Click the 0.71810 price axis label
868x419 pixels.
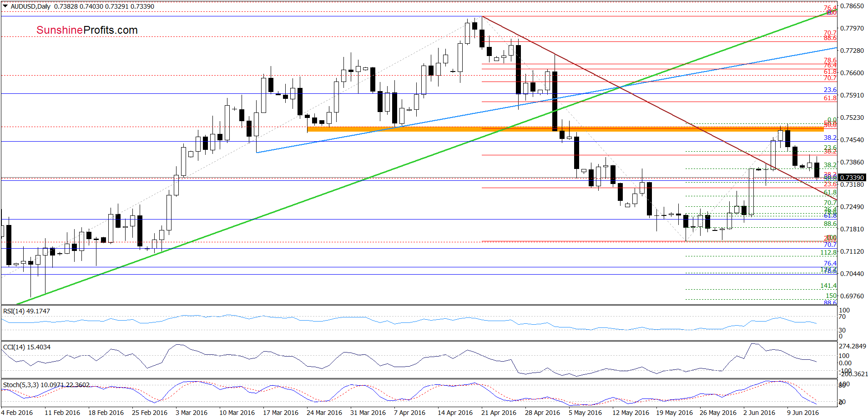pyautogui.click(x=852, y=229)
